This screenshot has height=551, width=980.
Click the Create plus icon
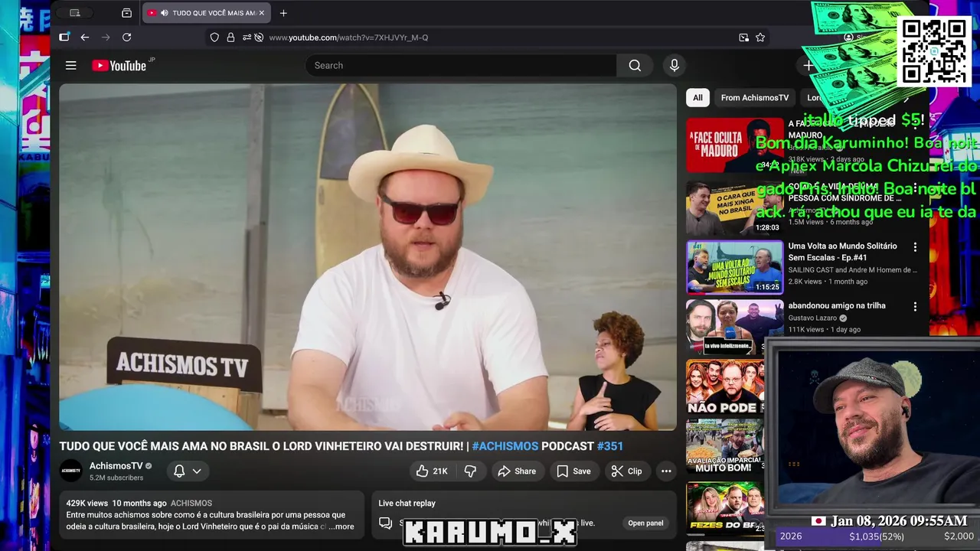(x=808, y=66)
